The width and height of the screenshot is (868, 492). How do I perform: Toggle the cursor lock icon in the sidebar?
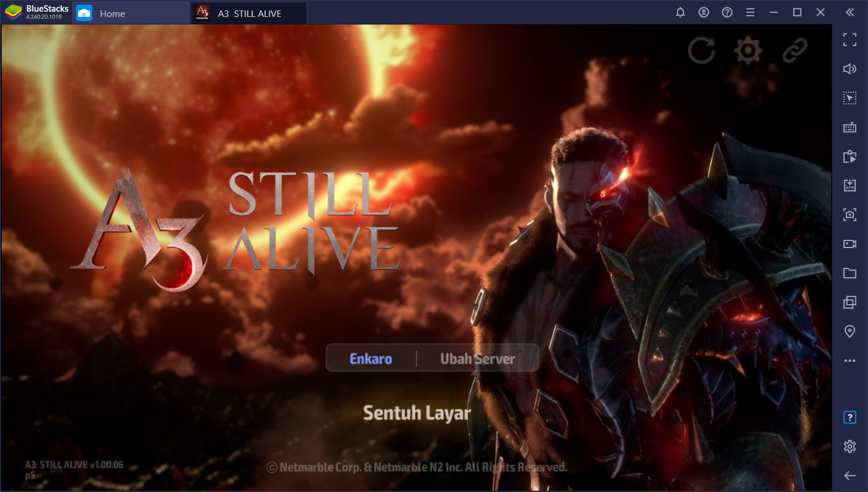(850, 98)
